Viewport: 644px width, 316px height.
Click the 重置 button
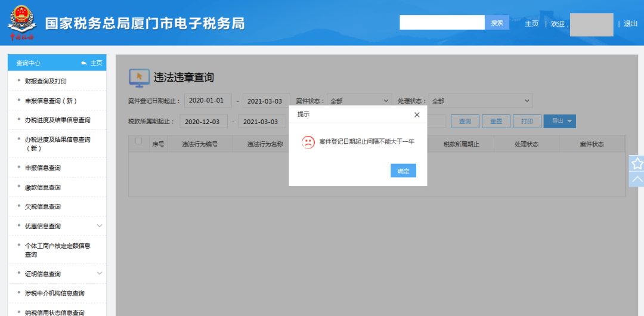496,122
